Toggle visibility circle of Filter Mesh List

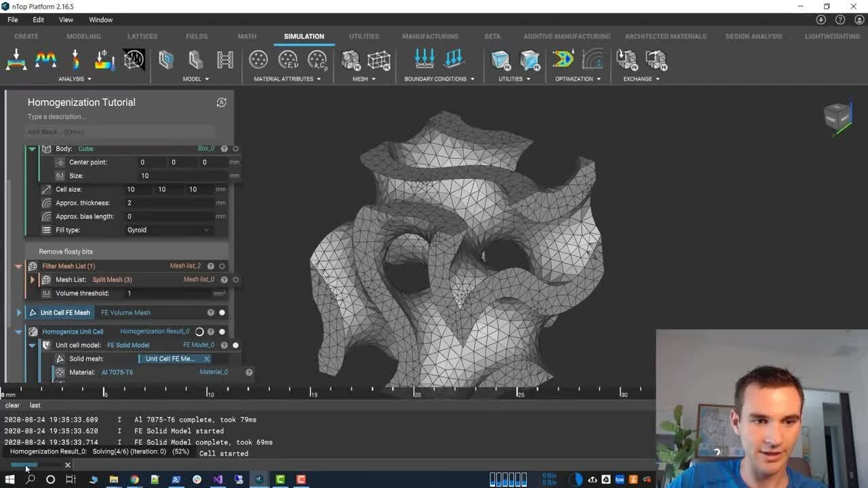point(222,266)
